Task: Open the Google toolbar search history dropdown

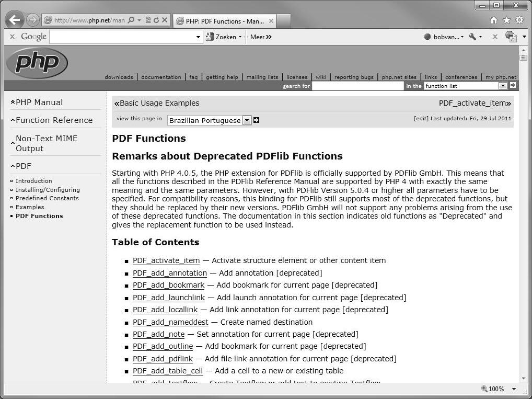Action: pyautogui.click(x=198, y=37)
